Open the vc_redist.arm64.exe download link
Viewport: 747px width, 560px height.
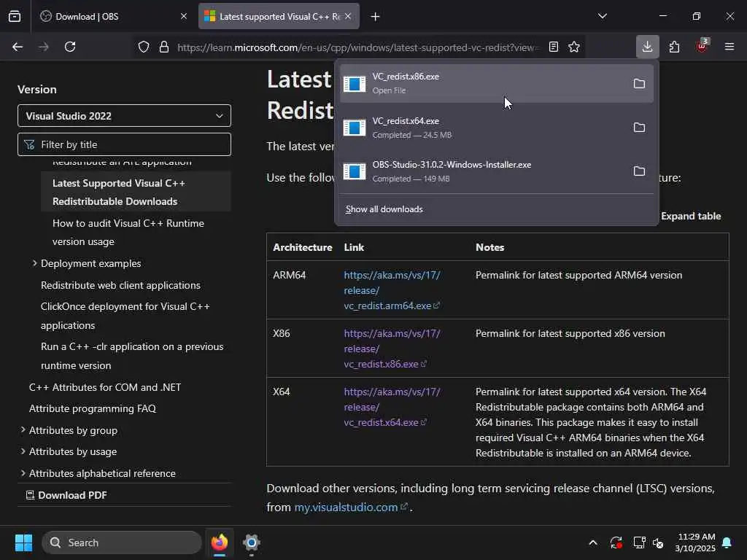(392, 290)
